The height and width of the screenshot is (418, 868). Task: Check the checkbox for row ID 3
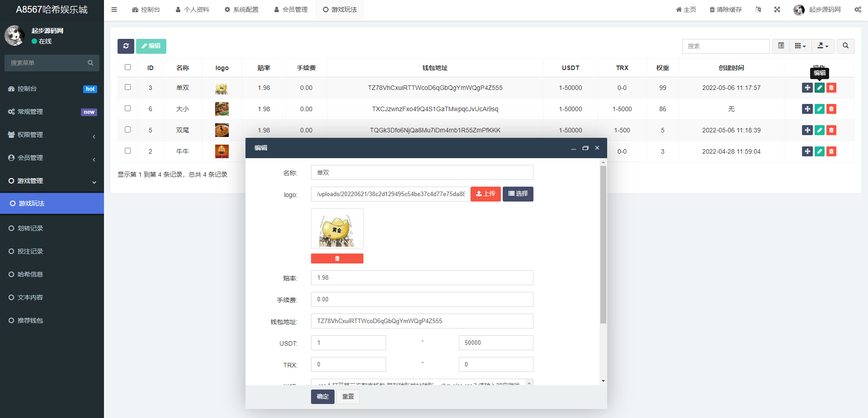coord(128,87)
